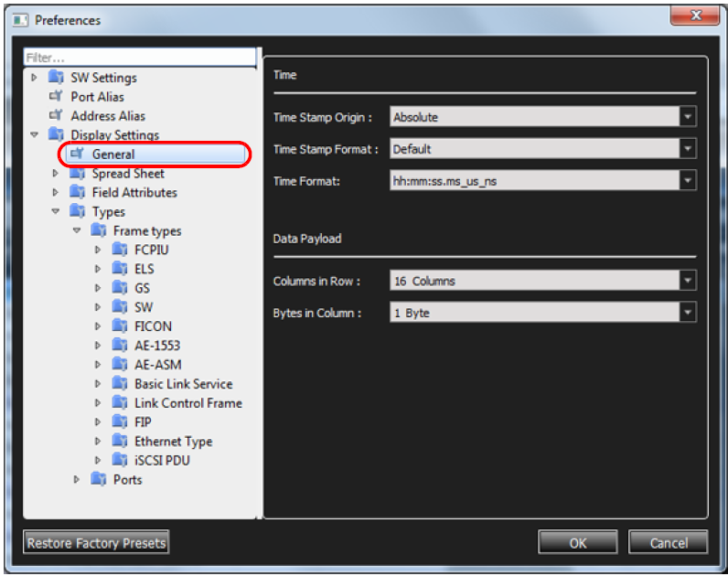Click the AE-ASM folder icon
Screen dimensions: 728x576
pos(120,365)
